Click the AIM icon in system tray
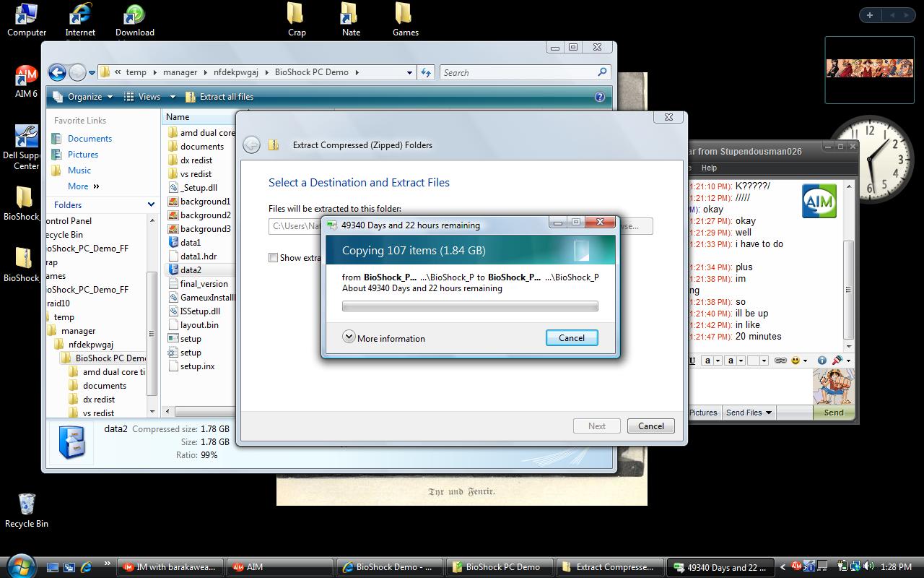924x578 pixels. [796, 566]
